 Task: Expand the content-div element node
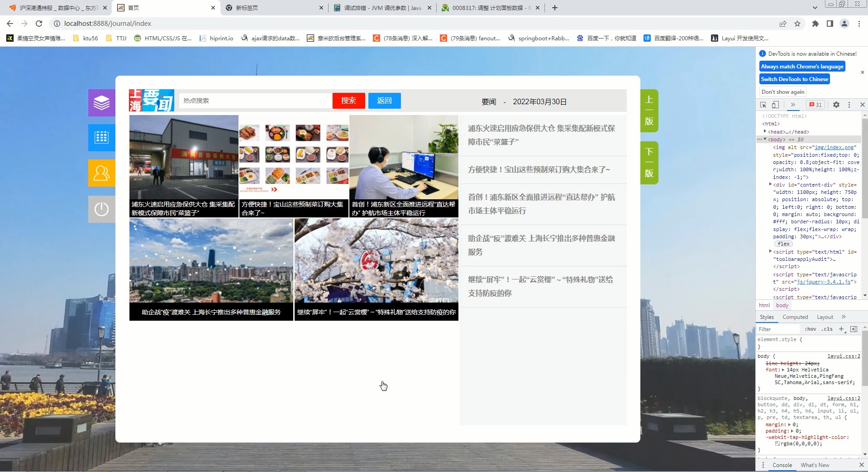770,184
